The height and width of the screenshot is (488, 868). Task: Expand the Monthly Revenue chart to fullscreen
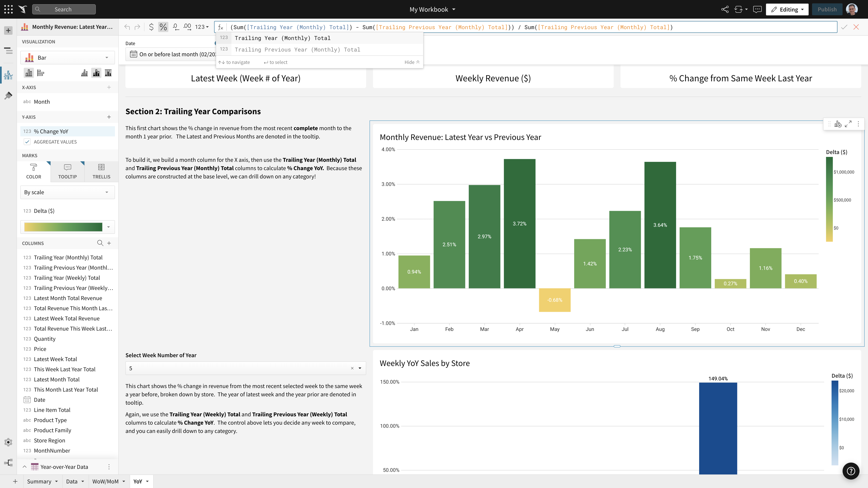(849, 124)
